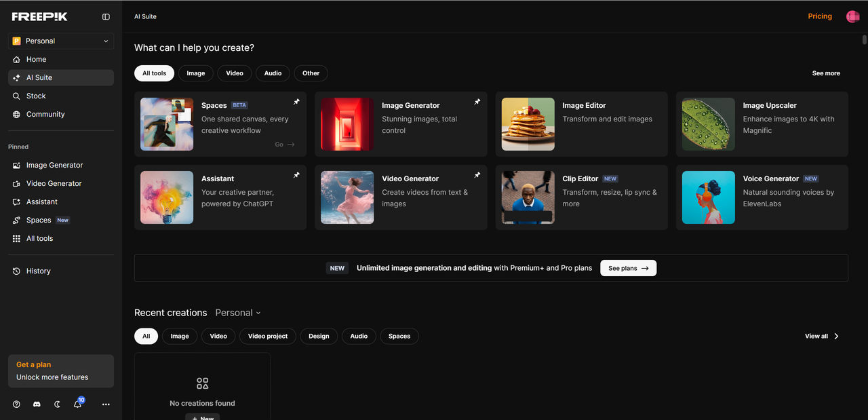Open the three-dots more options menu
868x420 pixels.
(x=106, y=404)
